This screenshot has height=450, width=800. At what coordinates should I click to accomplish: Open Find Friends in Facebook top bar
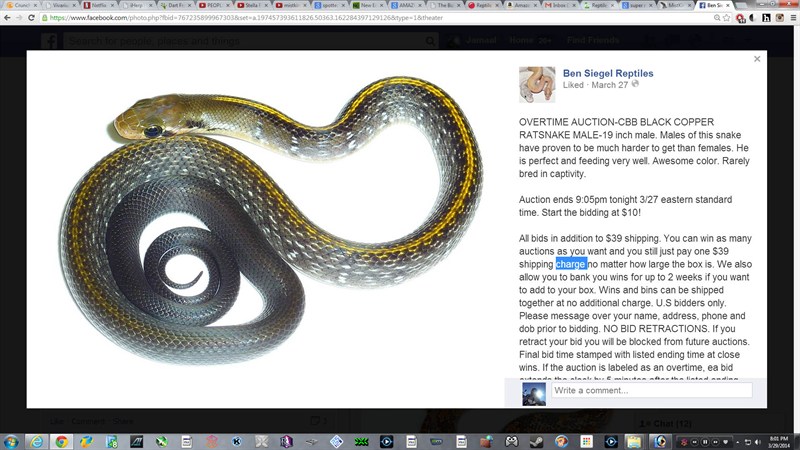click(x=592, y=40)
